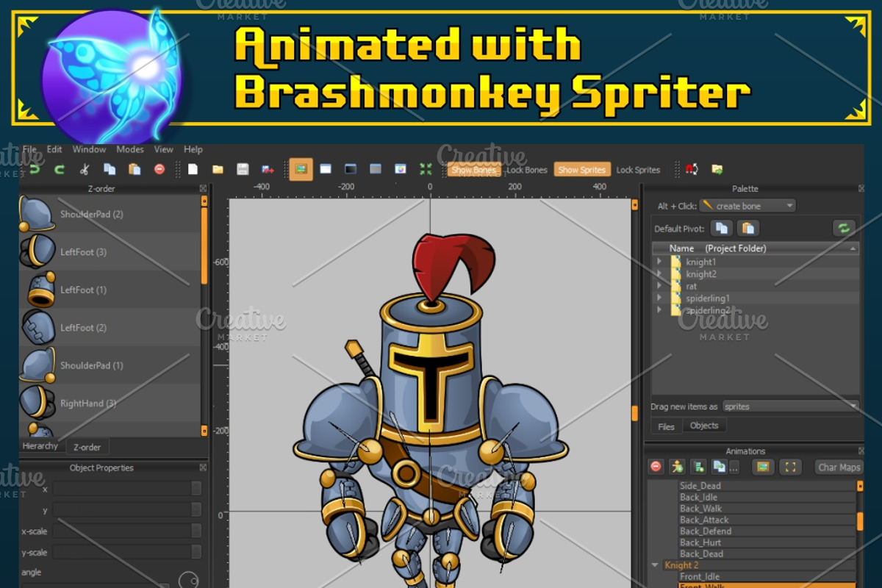Select the Side_Dead animation
The height and width of the screenshot is (588, 882).
[767, 486]
